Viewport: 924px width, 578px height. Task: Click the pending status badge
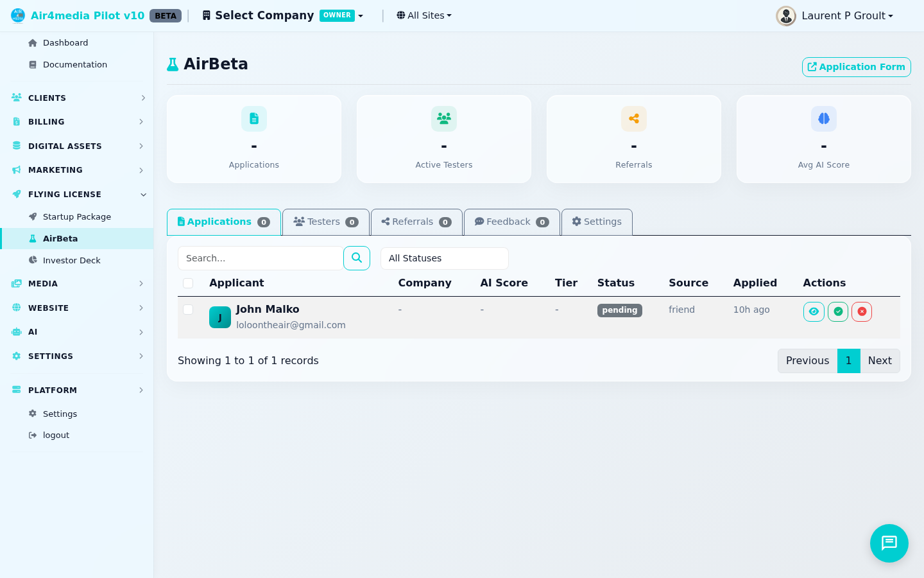pos(619,310)
